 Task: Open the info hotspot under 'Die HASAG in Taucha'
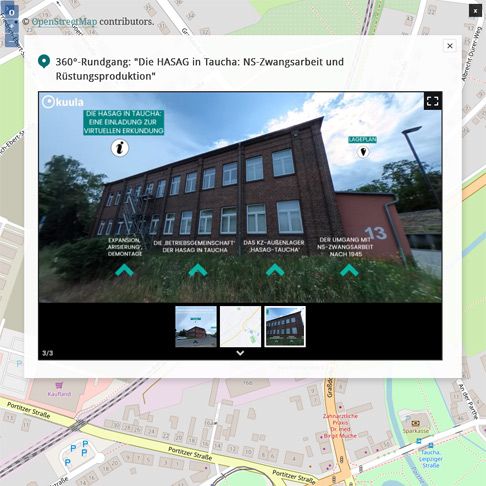120,148
